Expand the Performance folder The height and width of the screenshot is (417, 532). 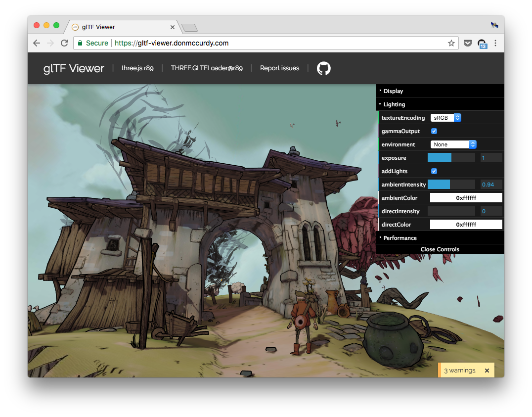tap(440, 238)
